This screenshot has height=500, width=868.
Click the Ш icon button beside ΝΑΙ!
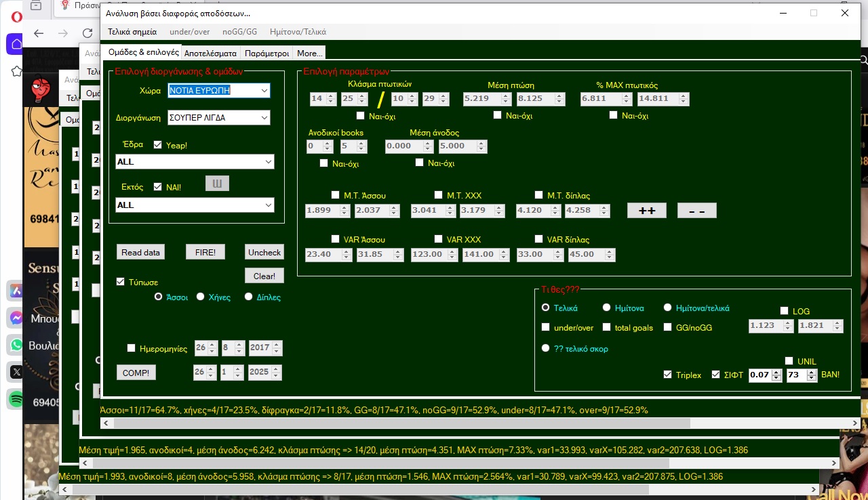[217, 184]
